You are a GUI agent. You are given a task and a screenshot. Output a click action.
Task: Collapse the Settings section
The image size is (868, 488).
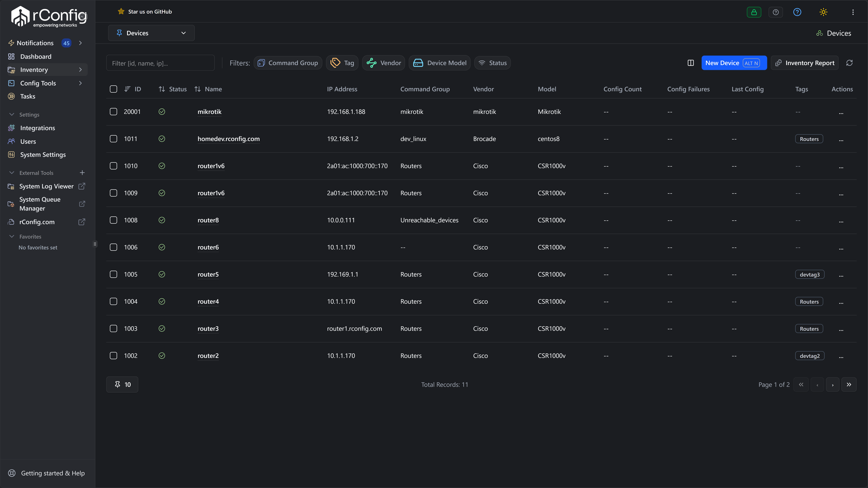12,115
